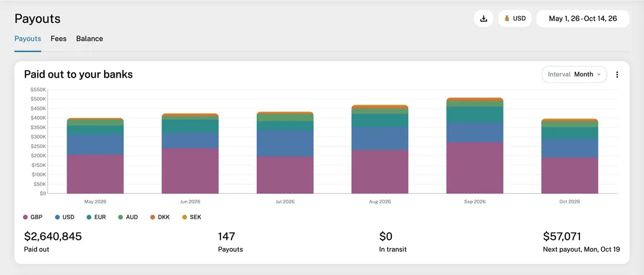This screenshot has width=644, height=275.
Task: Click the download export icon button
Action: [484, 18]
